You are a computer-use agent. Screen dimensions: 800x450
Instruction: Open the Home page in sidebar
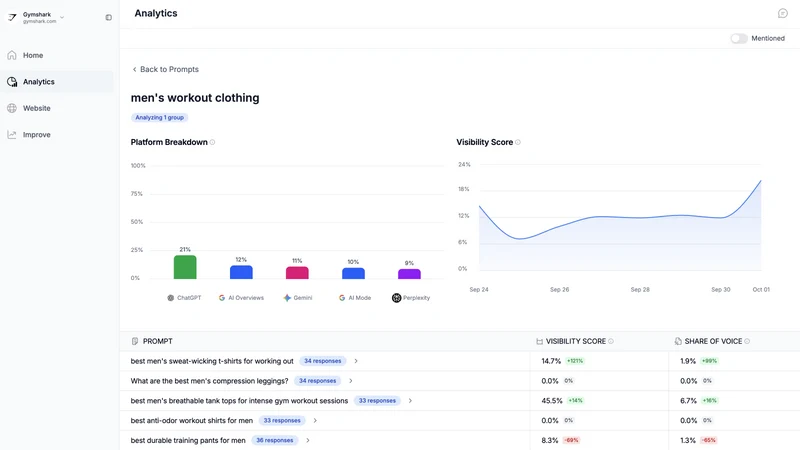(x=57, y=55)
